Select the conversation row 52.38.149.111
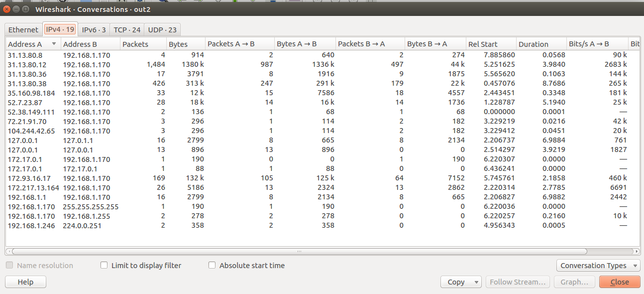This screenshot has height=294, width=644. 323,112
